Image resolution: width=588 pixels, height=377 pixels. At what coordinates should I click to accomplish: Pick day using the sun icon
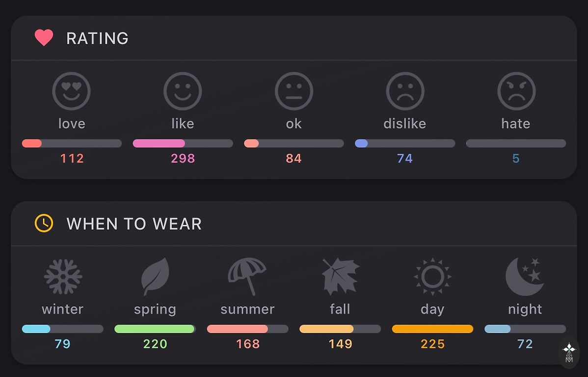(432, 277)
